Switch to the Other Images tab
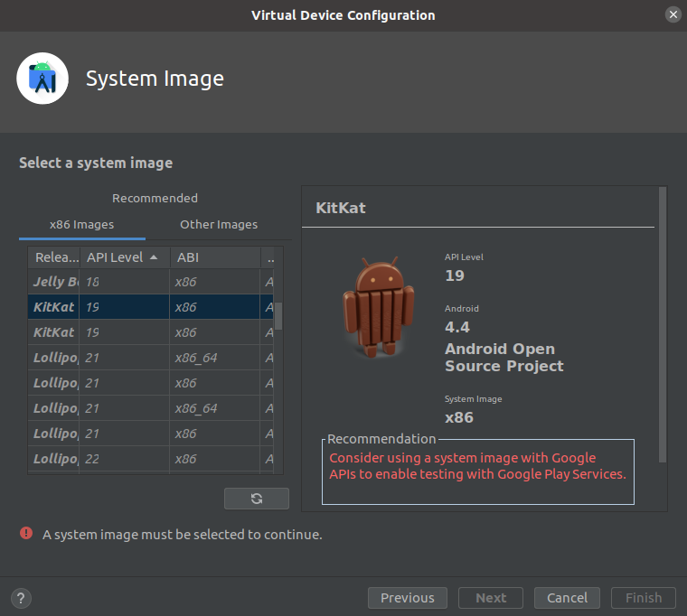 click(x=219, y=225)
